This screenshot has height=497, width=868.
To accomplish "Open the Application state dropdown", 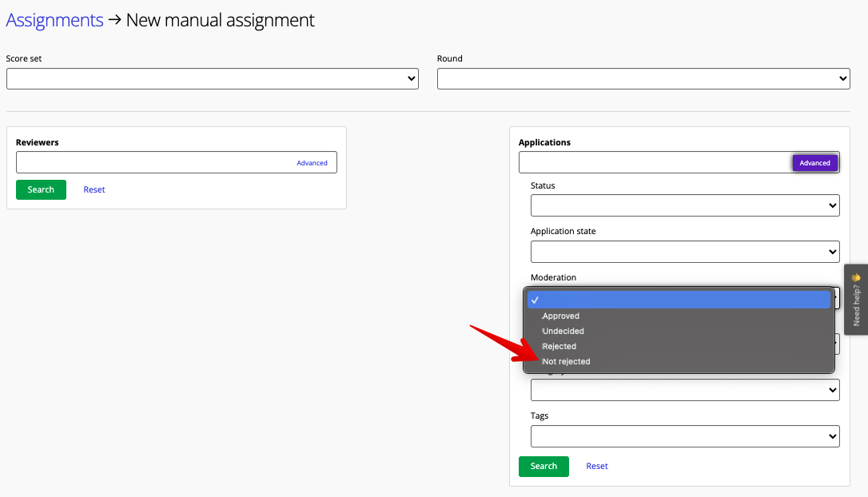I will (685, 252).
